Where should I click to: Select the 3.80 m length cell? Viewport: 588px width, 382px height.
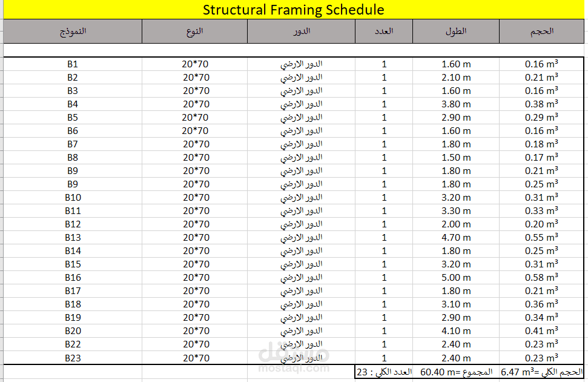(456, 104)
